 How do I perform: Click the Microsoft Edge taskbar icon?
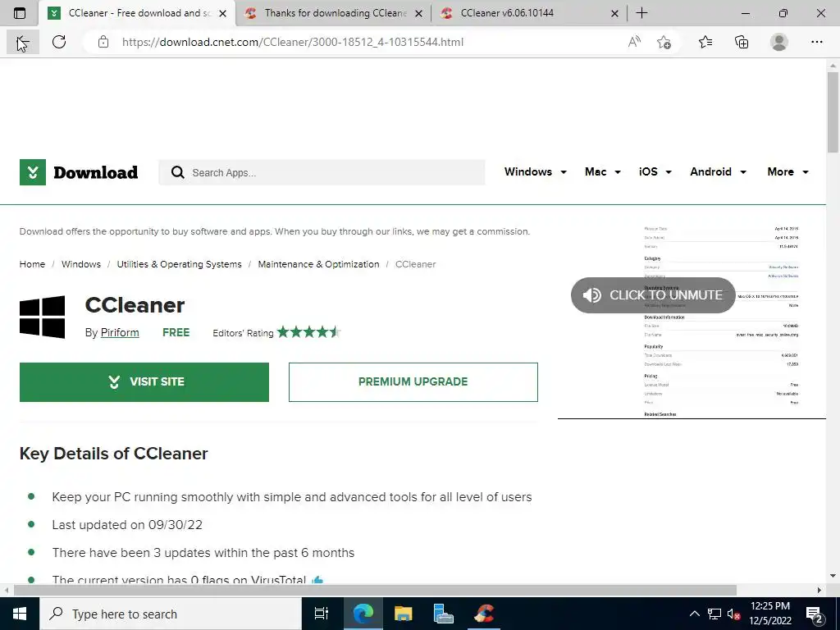point(363,614)
